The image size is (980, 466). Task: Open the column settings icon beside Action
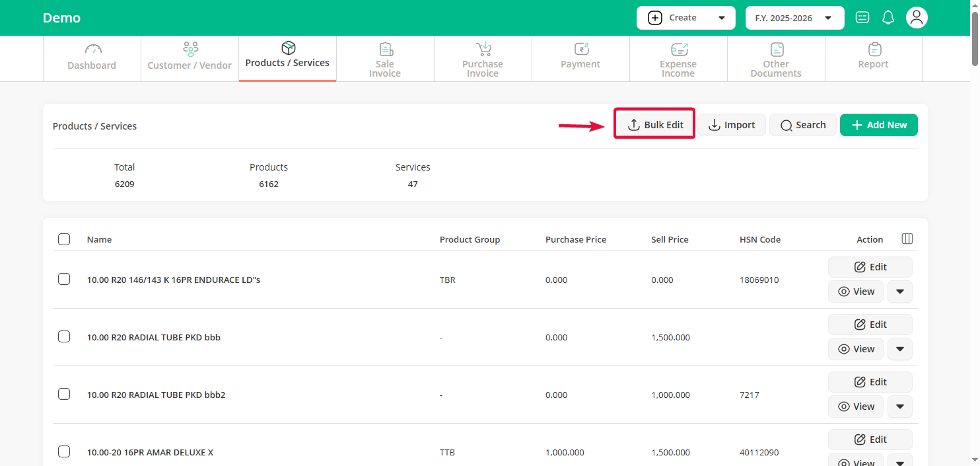[x=907, y=239]
